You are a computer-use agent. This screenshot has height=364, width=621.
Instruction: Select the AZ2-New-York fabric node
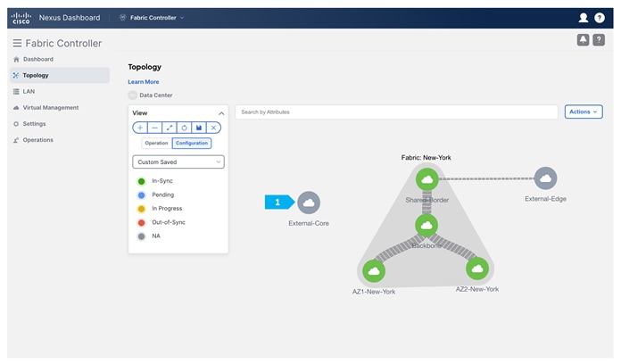[477, 269]
